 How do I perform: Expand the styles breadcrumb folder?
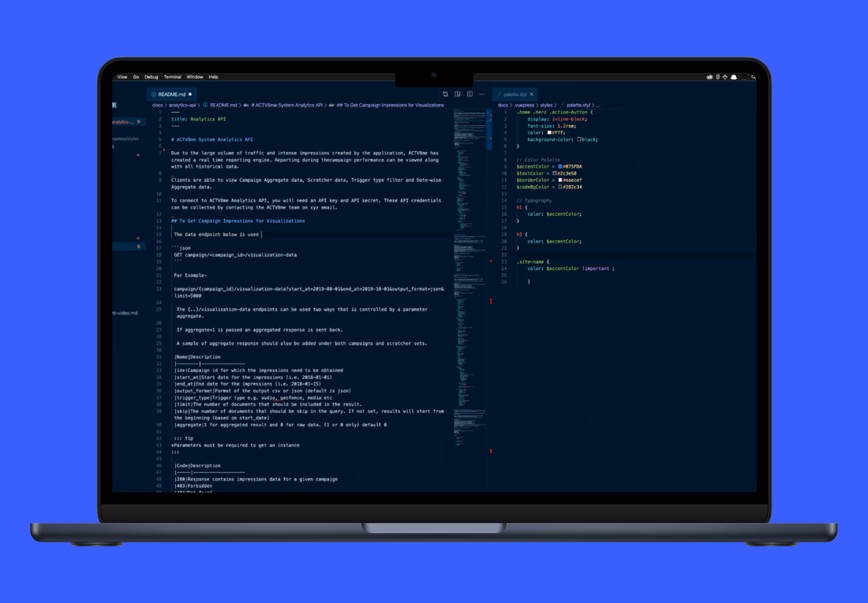[546, 106]
